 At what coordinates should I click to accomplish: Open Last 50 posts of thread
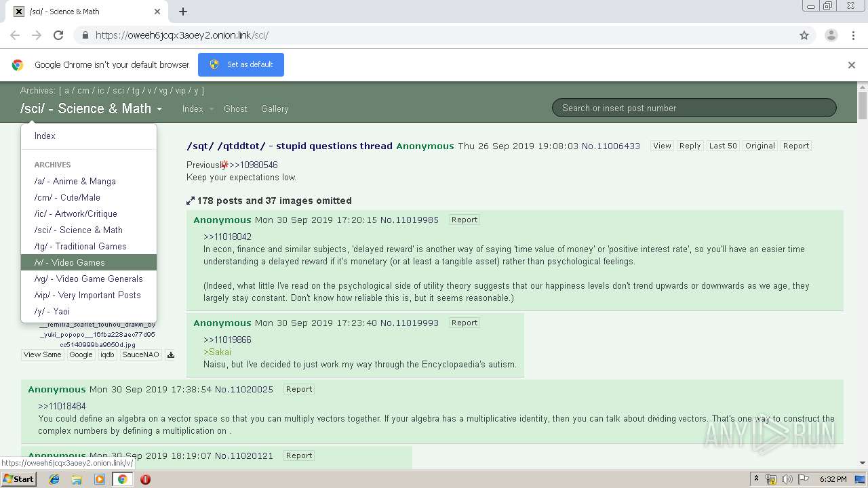[x=723, y=146]
